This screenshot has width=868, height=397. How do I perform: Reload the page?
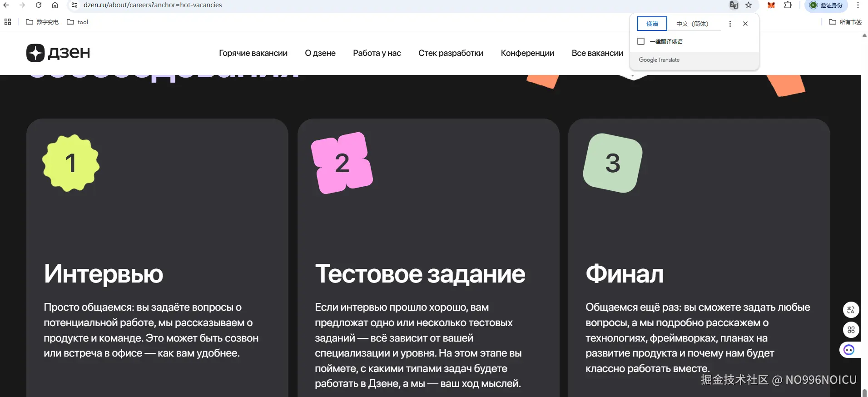coord(39,5)
